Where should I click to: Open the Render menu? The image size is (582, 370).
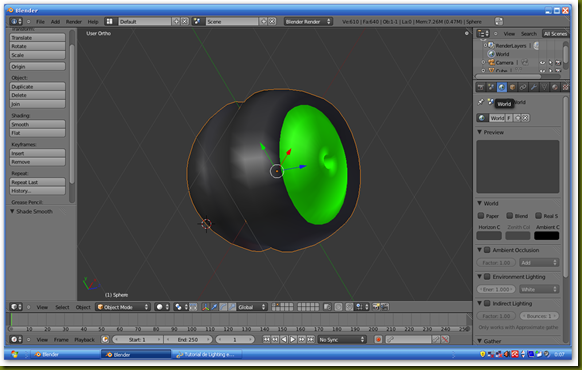tap(74, 22)
